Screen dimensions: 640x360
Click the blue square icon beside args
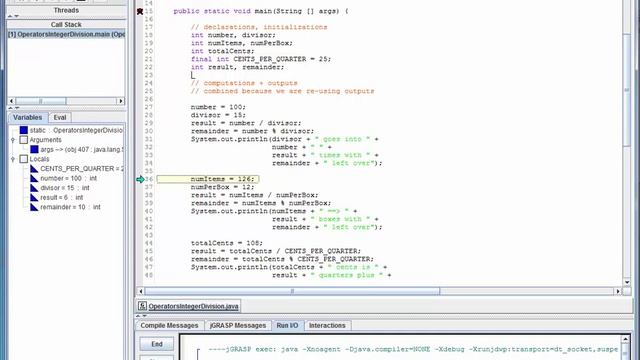pyautogui.click(x=34, y=149)
